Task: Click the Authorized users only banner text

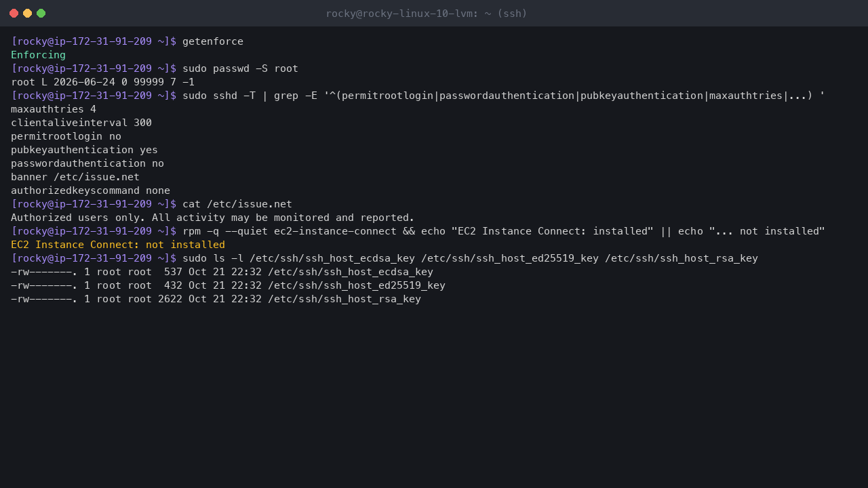Action: pos(212,218)
